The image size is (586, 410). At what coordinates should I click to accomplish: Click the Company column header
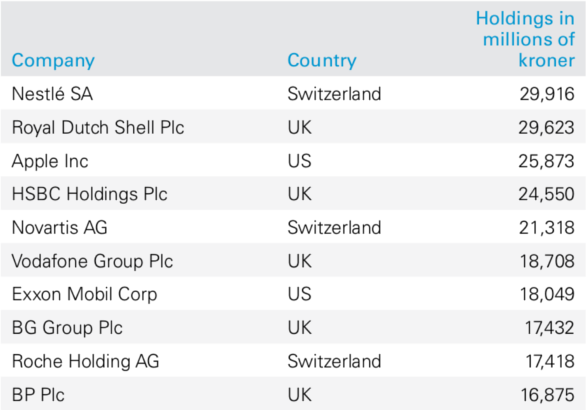(x=53, y=61)
